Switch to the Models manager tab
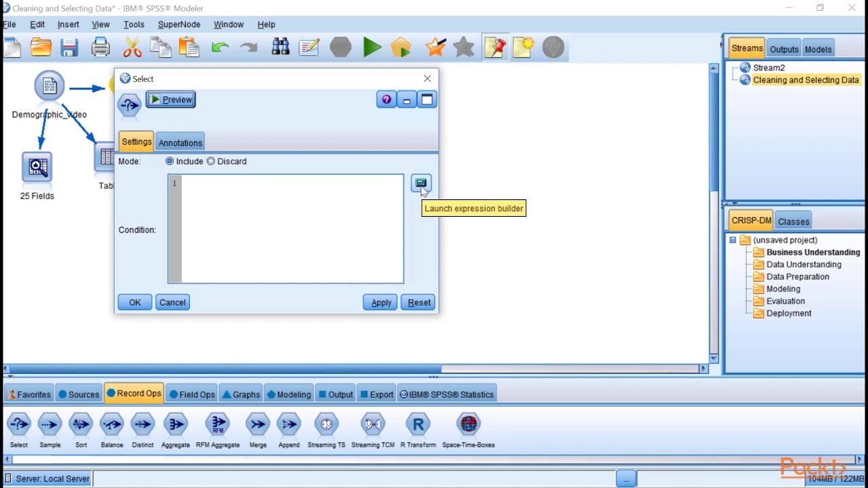This screenshot has width=868, height=488. coord(818,49)
